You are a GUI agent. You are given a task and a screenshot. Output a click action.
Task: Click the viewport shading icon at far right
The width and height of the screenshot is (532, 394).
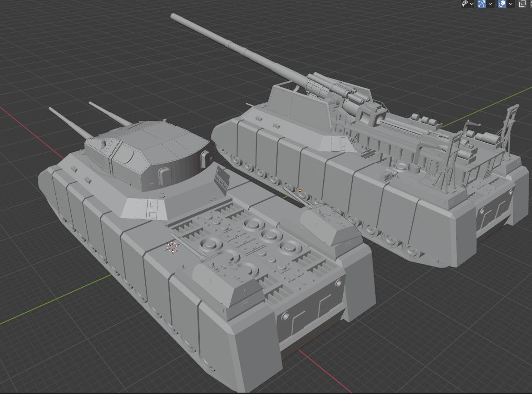click(530, 4)
